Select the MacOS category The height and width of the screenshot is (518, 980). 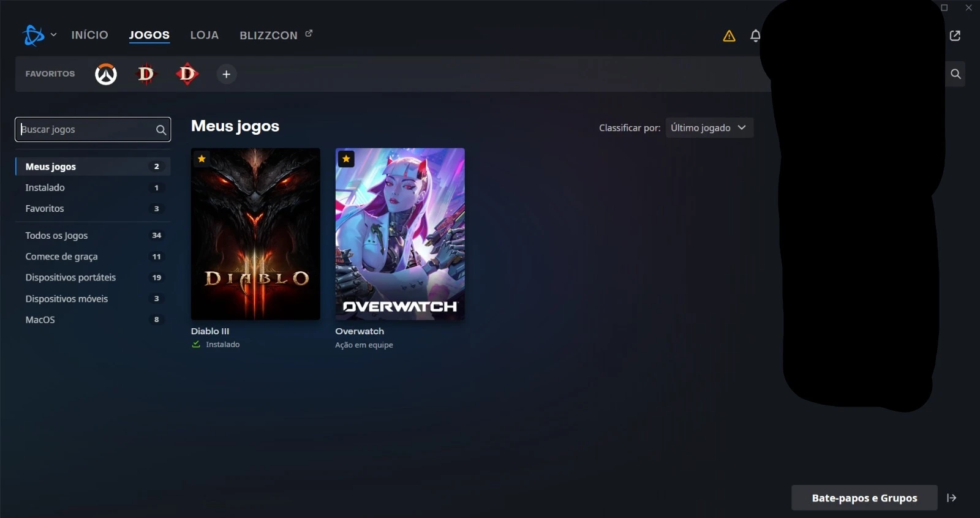click(x=92, y=320)
